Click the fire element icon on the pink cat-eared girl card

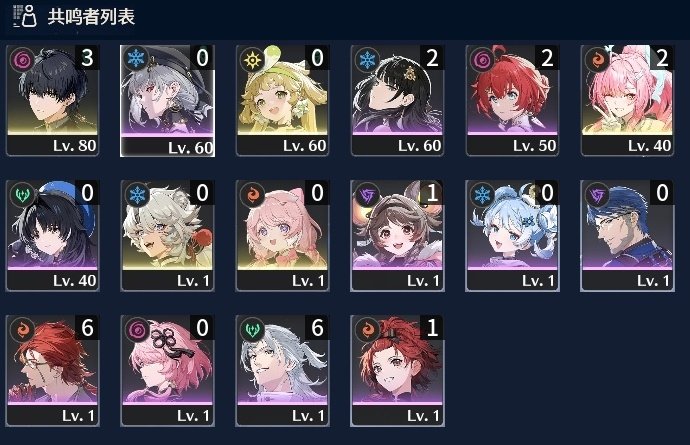252,194
